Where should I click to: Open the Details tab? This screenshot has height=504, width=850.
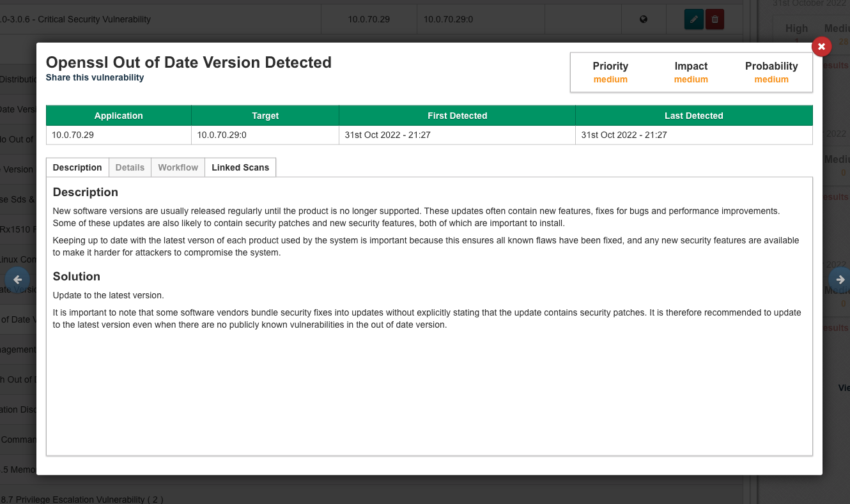click(x=130, y=167)
